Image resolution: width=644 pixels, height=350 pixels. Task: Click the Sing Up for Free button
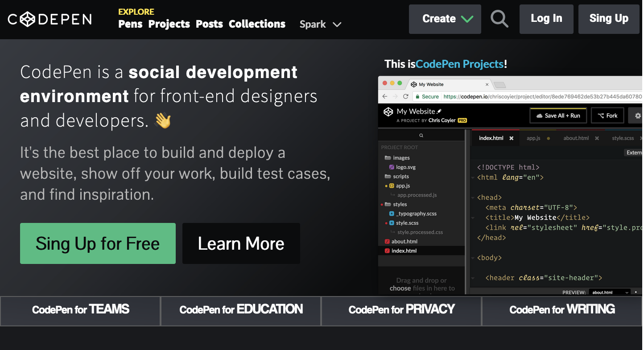(98, 243)
